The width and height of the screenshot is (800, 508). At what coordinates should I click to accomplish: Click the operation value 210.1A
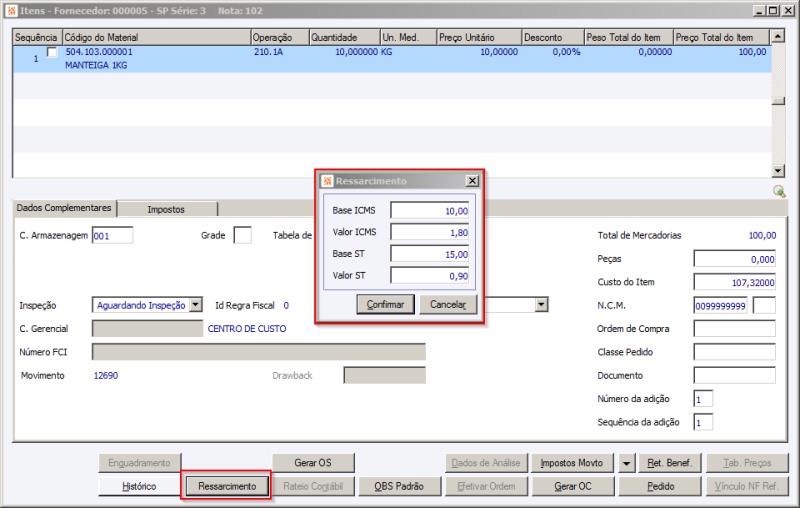coord(268,52)
